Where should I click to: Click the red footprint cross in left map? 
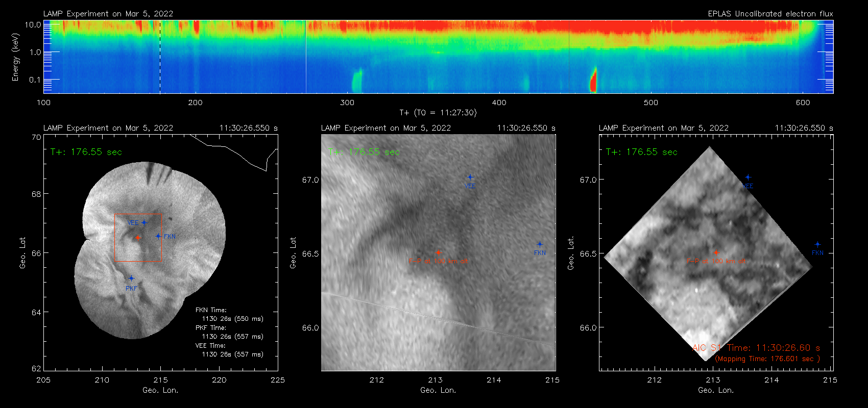pyautogui.click(x=137, y=238)
